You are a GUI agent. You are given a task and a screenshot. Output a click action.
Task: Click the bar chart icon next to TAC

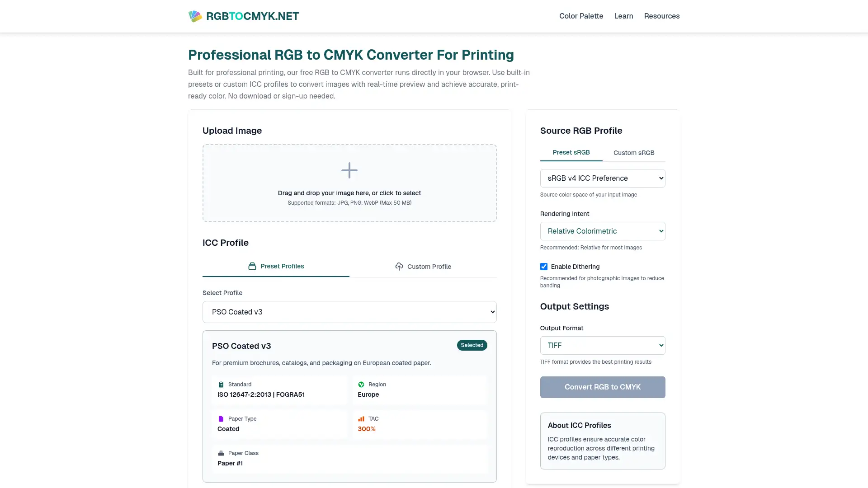pos(361,418)
